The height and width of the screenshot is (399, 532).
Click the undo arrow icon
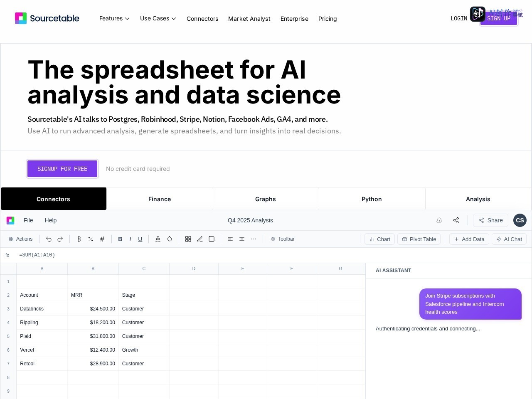(x=49, y=239)
